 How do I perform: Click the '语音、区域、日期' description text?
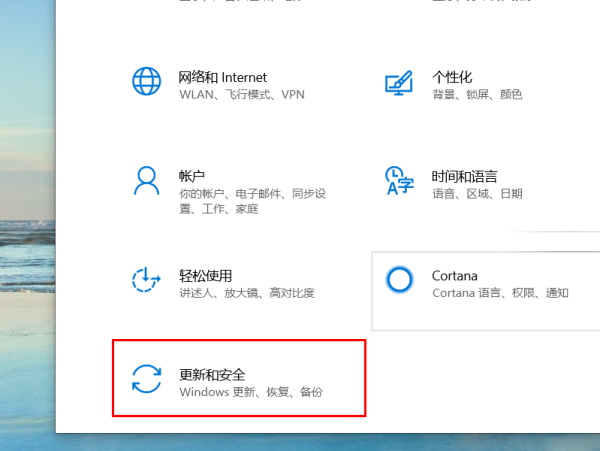477,194
